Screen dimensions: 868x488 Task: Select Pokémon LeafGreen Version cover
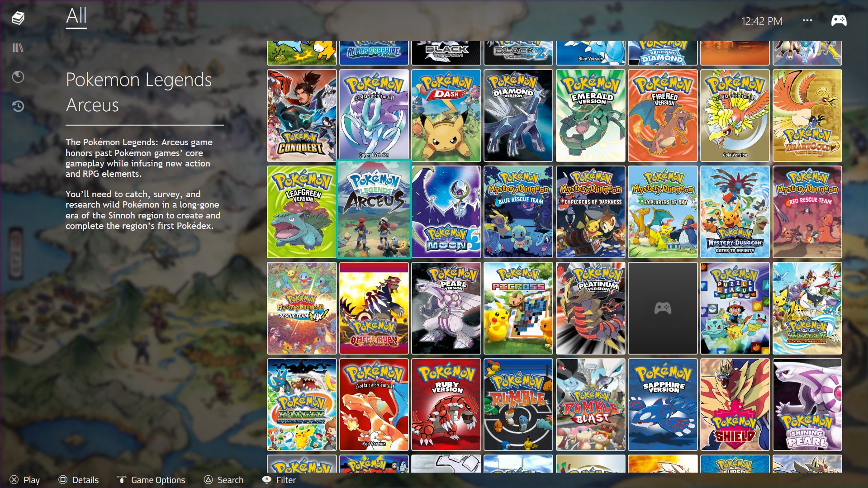302,212
